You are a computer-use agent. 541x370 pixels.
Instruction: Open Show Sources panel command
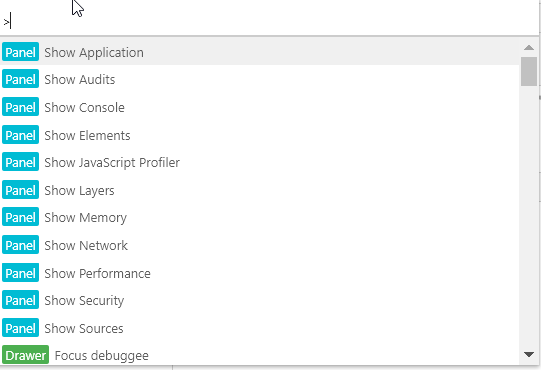tap(259, 328)
